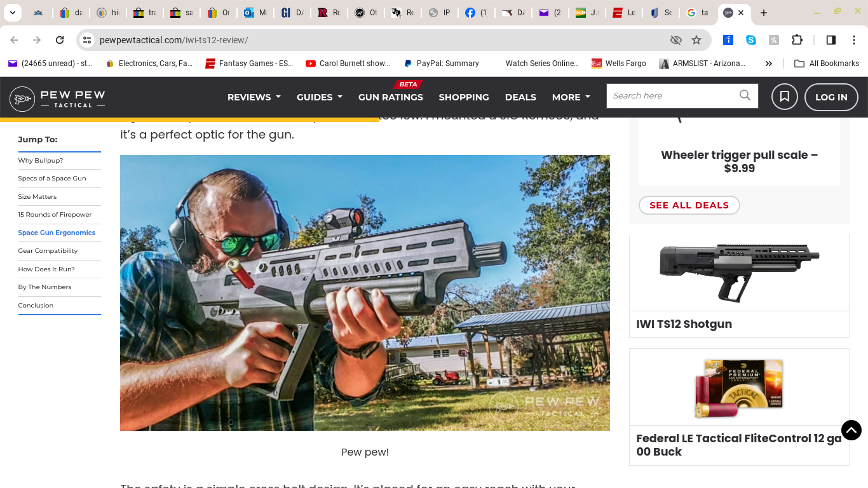Viewport: 868px width, 488px height.
Task: Expand the Reviews dropdown menu
Action: pyautogui.click(x=254, y=97)
